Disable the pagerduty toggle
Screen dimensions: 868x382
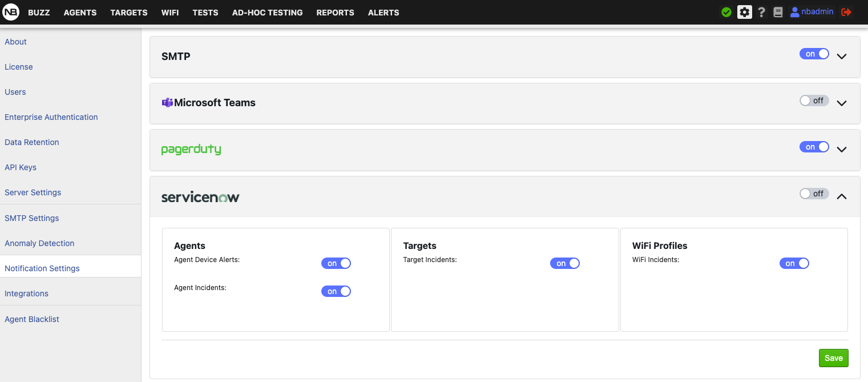(x=814, y=147)
